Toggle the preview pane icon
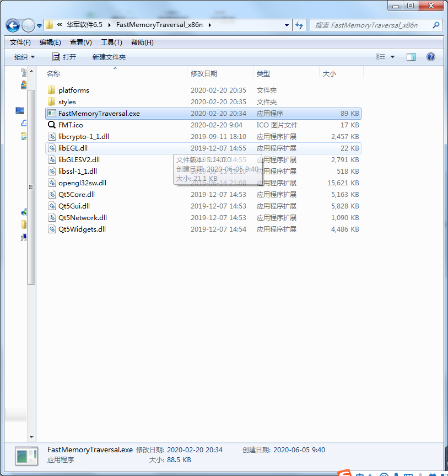This screenshot has height=476, width=448. [411, 57]
